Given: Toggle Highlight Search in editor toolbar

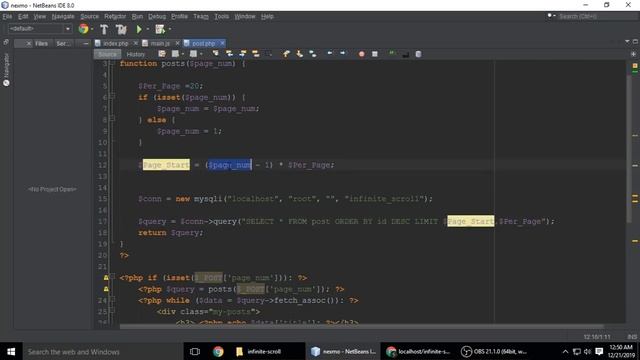Looking at the screenshot, I should click(256, 54).
